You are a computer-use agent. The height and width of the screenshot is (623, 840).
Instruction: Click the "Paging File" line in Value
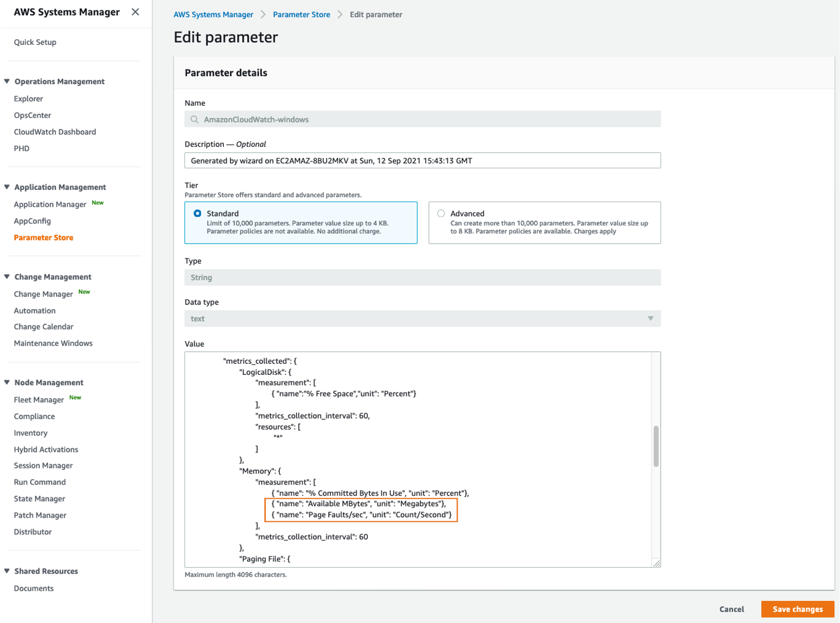264,559
